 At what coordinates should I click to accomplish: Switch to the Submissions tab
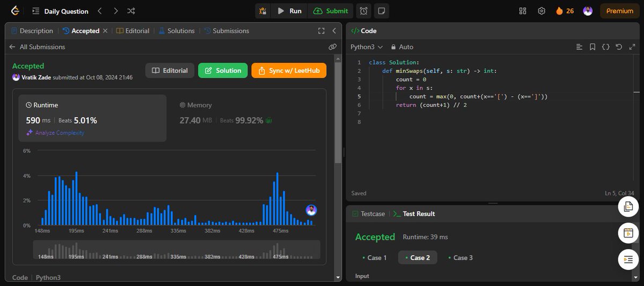(x=226, y=31)
